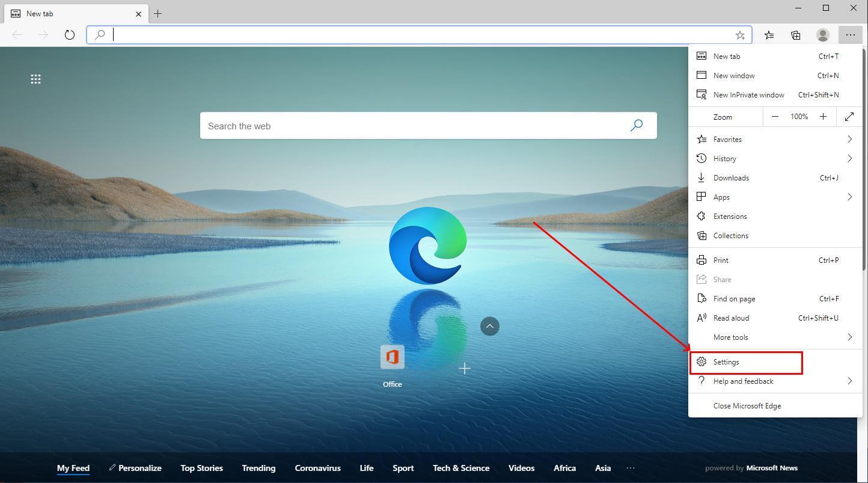Select the My Feed tab

pyautogui.click(x=73, y=468)
